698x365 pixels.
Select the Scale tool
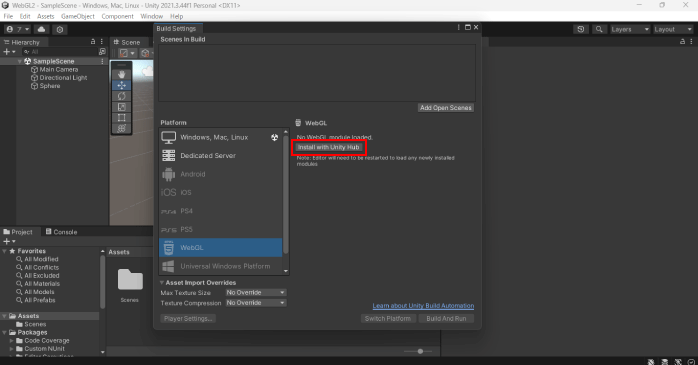[121, 107]
